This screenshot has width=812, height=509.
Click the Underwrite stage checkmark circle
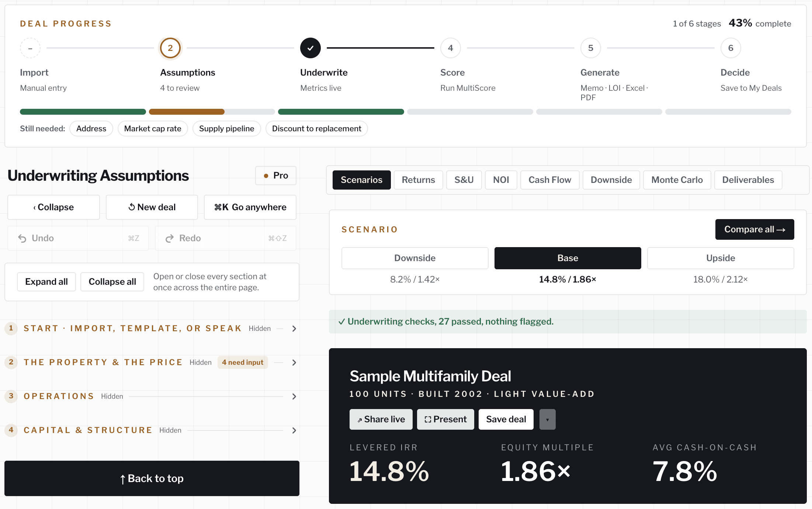point(310,48)
